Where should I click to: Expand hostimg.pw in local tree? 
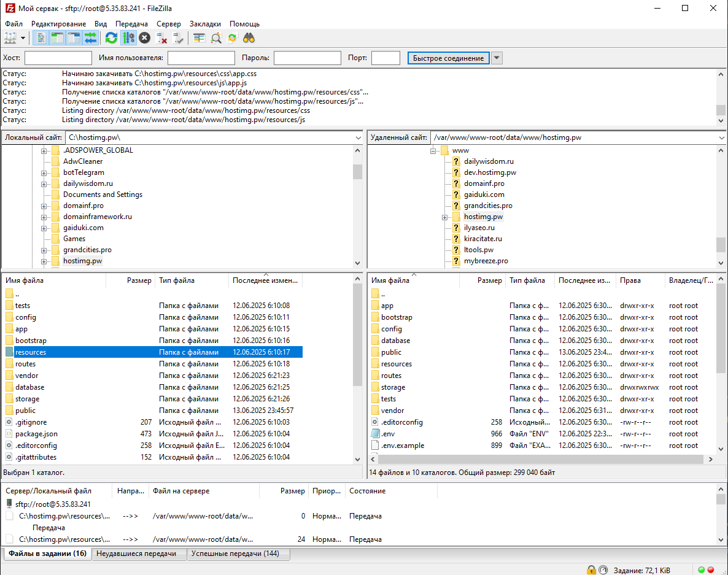pyautogui.click(x=44, y=261)
